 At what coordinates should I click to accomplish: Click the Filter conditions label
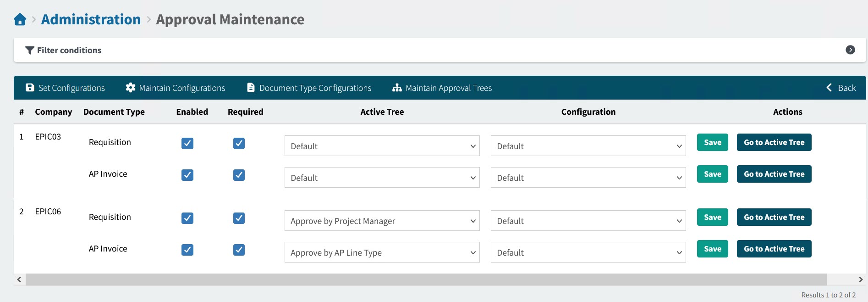[69, 50]
